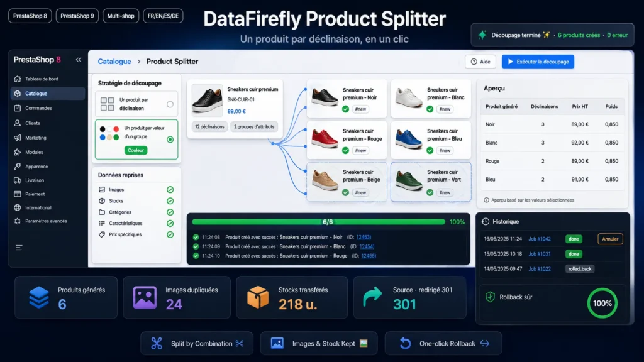Open product ID 12453 link in log

(363, 237)
